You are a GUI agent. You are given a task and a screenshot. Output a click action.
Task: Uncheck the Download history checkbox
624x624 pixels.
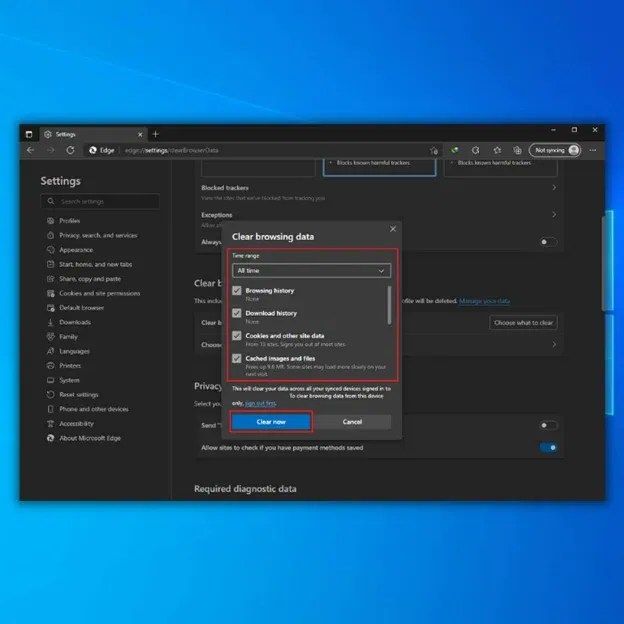[x=237, y=313]
